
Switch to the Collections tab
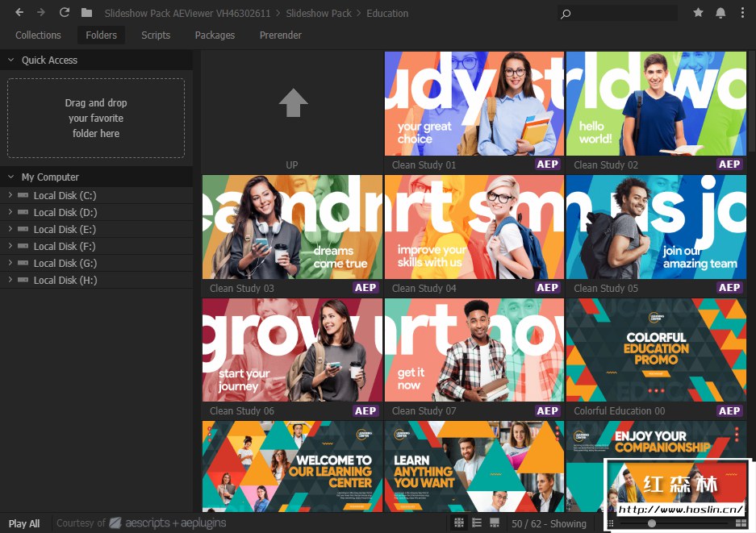tap(38, 35)
